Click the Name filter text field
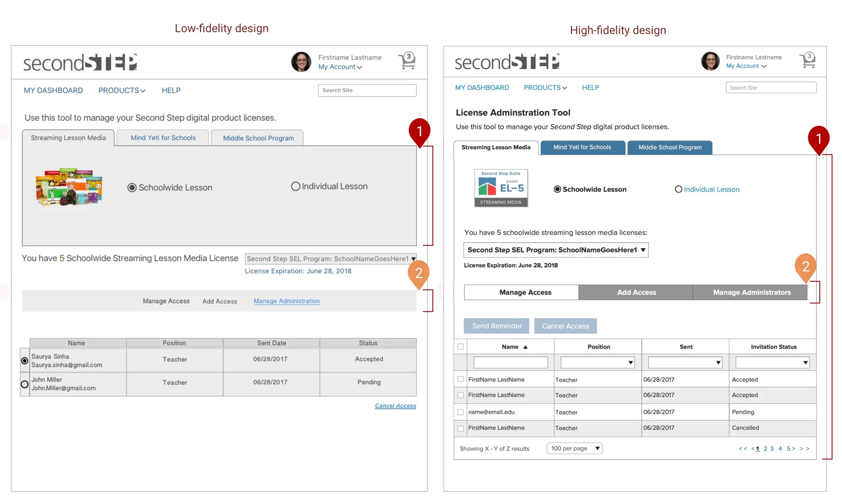The width and height of the screenshot is (842, 504). click(510, 363)
